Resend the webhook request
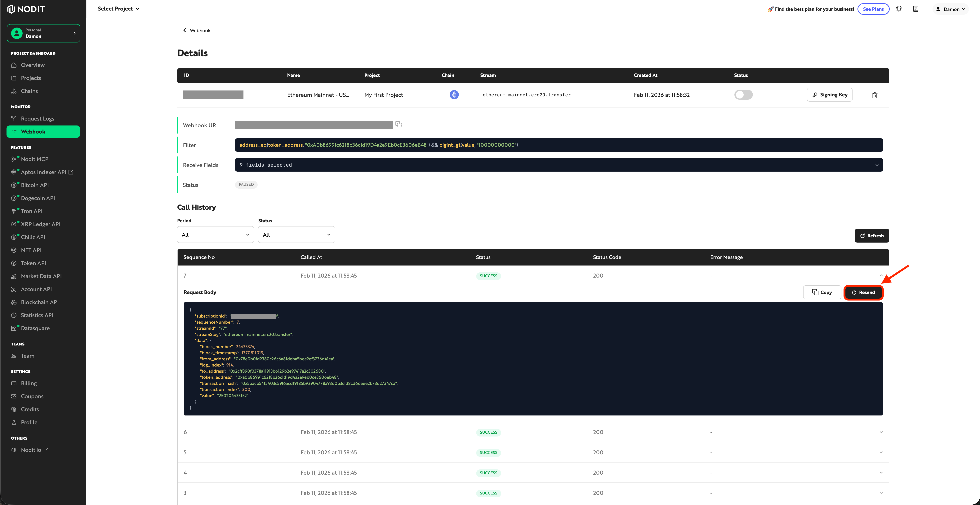The height and width of the screenshot is (505, 980). [x=863, y=292]
